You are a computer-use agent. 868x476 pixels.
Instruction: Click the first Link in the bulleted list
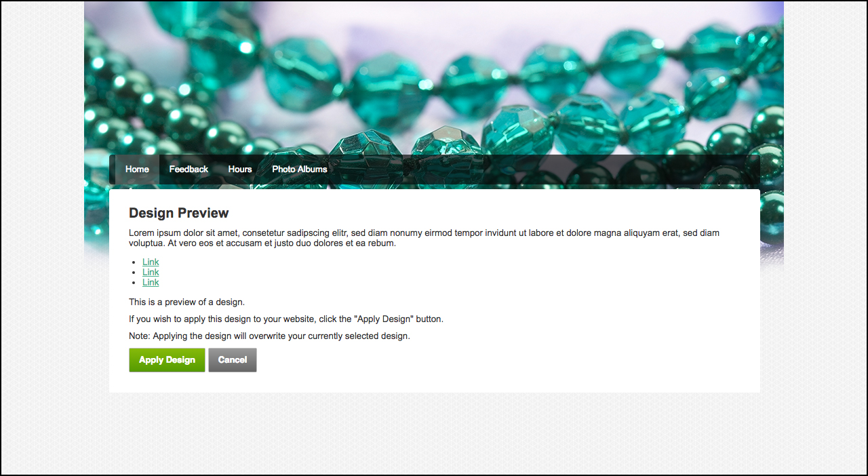tap(151, 262)
